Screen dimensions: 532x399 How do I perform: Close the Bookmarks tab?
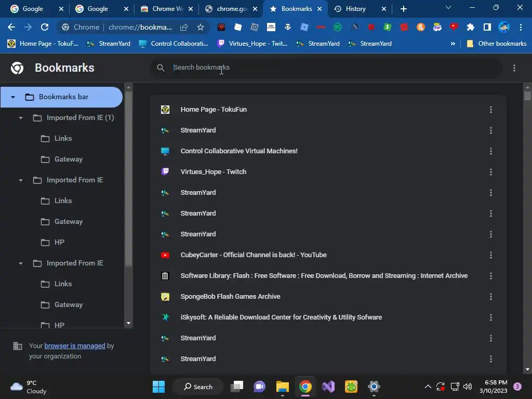320,9
